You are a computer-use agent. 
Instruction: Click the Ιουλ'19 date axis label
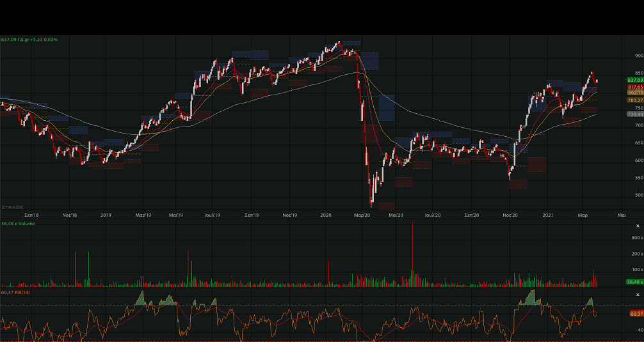click(x=213, y=215)
